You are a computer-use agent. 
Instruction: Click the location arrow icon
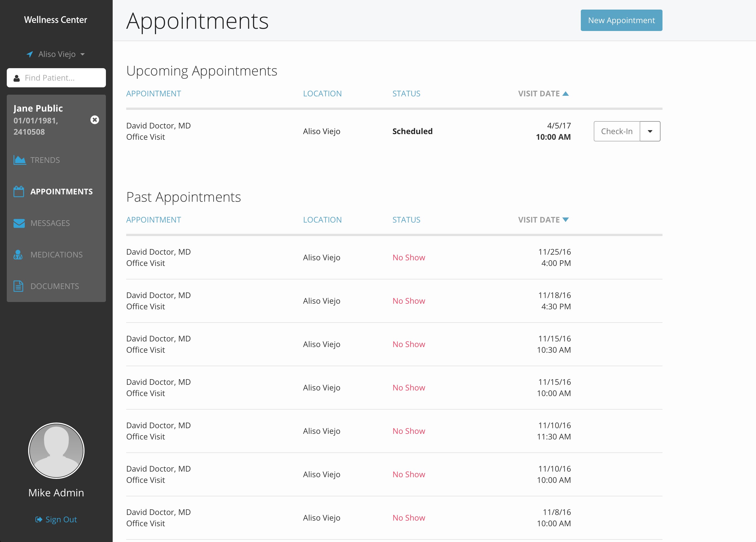pos(30,54)
